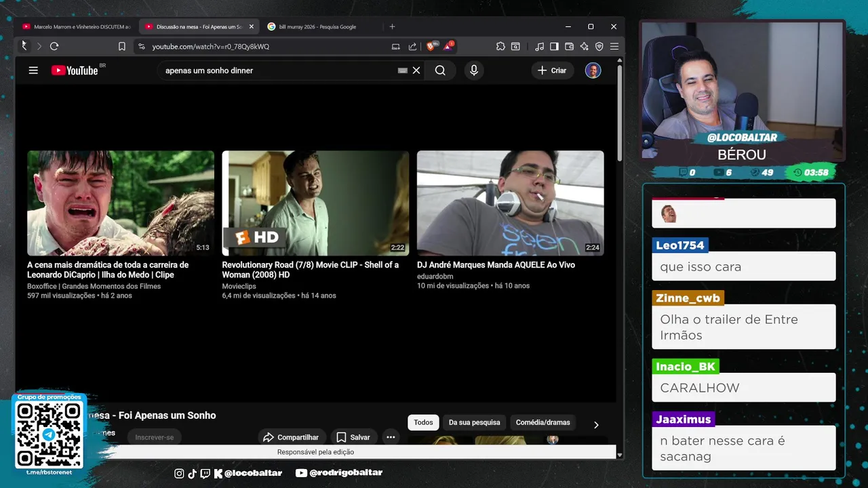Visit the Movieclips channel
This screenshot has height=488, width=868.
click(x=239, y=286)
